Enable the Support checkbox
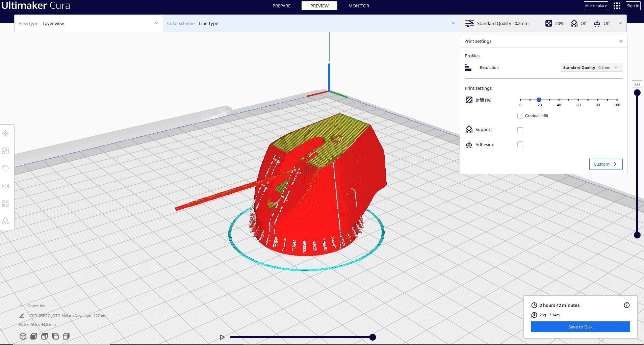Screen dimensions: 644x345 [x=520, y=130]
